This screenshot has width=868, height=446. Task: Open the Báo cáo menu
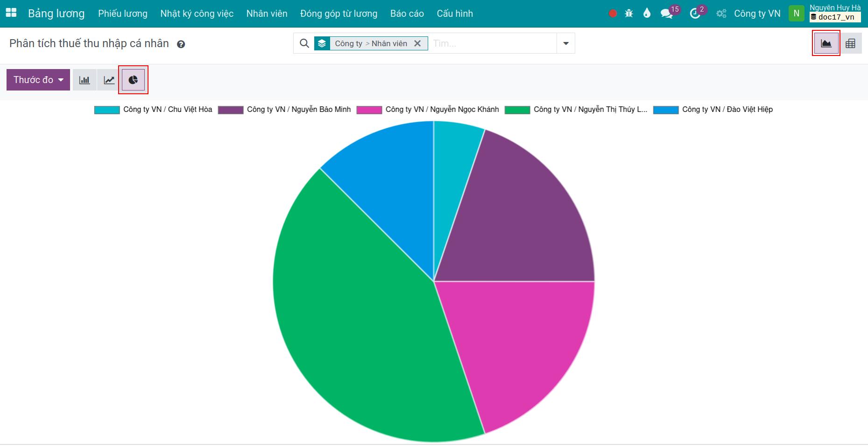pyautogui.click(x=407, y=14)
